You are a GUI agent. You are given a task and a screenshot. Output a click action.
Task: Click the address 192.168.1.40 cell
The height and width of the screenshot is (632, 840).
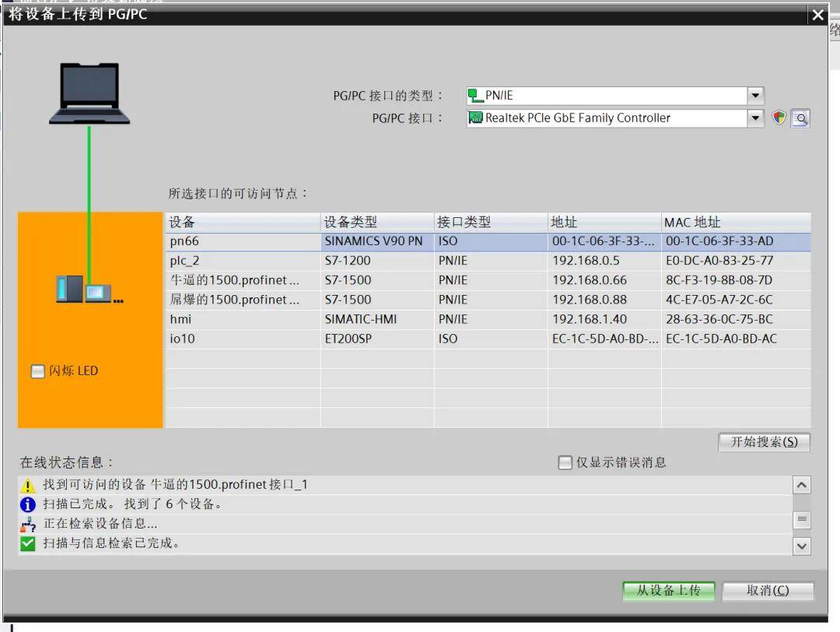click(604, 319)
